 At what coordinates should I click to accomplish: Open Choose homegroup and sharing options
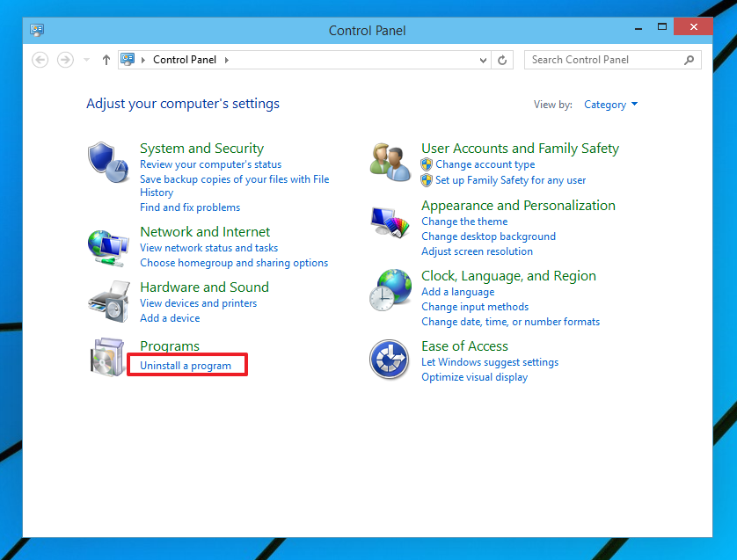tap(234, 263)
